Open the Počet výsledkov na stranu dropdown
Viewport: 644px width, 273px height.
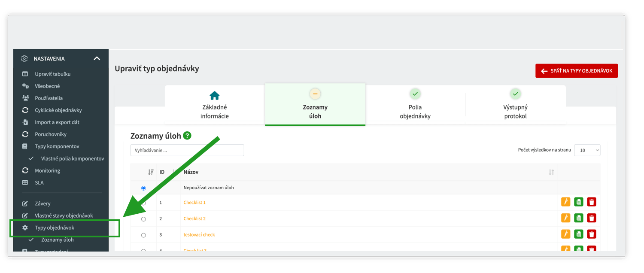tap(587, 150)
